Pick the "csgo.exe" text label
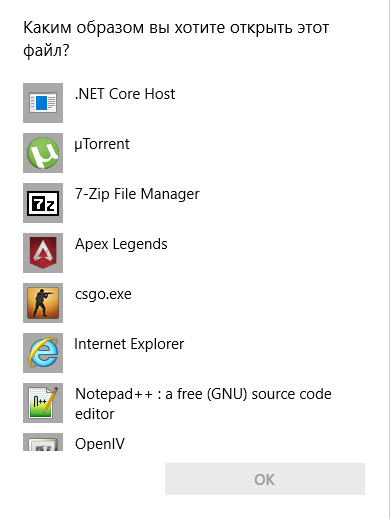The image size is (390, 519). [103, 295]
